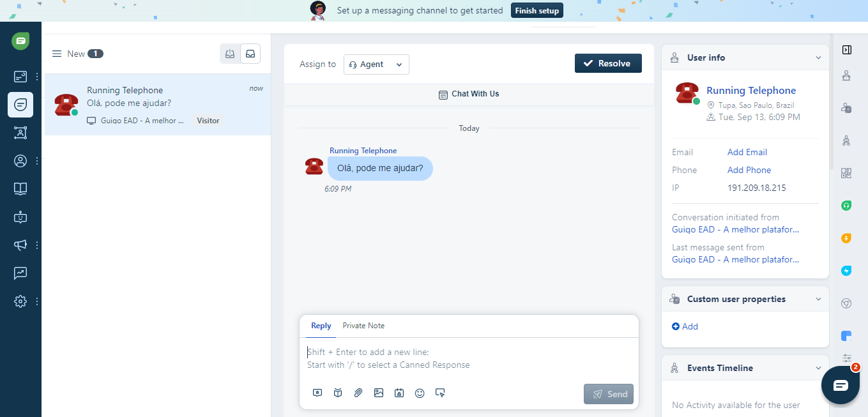This screenshot has height=417, width=868.
Task: Click Add under Custom user properties
Action: click(x=685, y=326)
